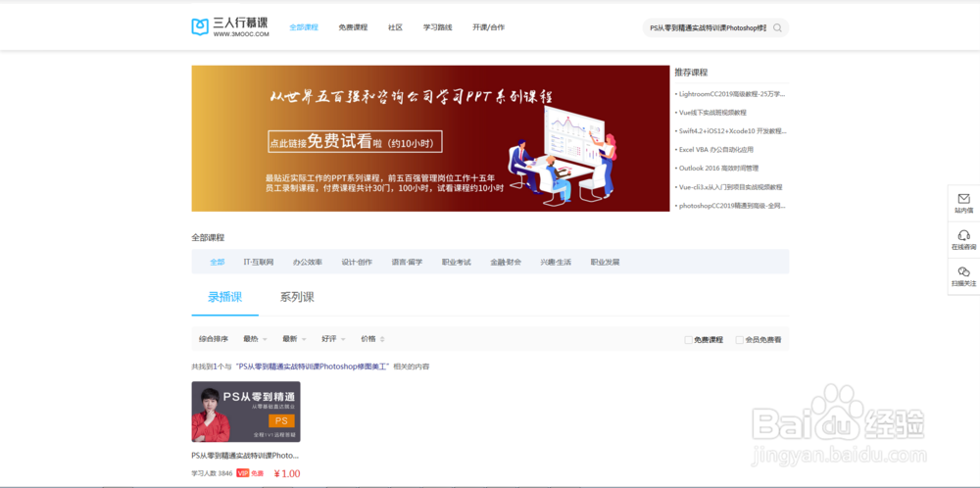This screenshot has width=980, height=488.
Task: Click the VIP 免费 badge
Action: tap(250, 473)
